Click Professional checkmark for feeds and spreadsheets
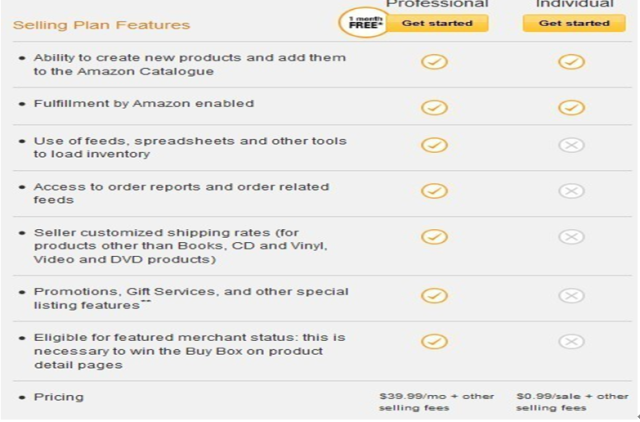640x422 pixels. [434, 145]
